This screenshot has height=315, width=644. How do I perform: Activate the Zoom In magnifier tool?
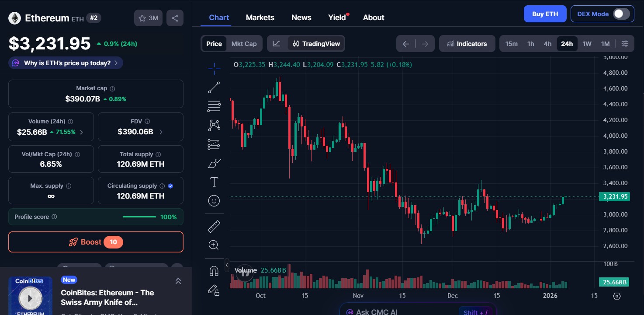tap(214, 245)
